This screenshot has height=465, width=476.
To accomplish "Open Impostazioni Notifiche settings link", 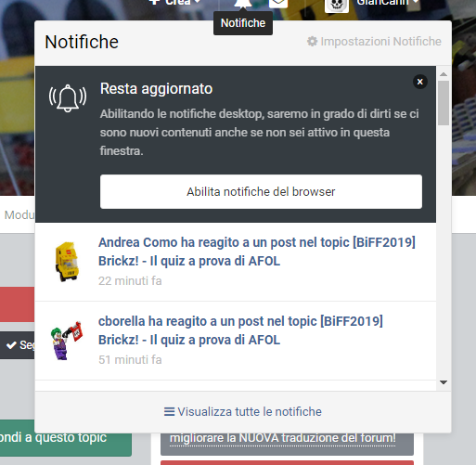I will tap(374, 42).
